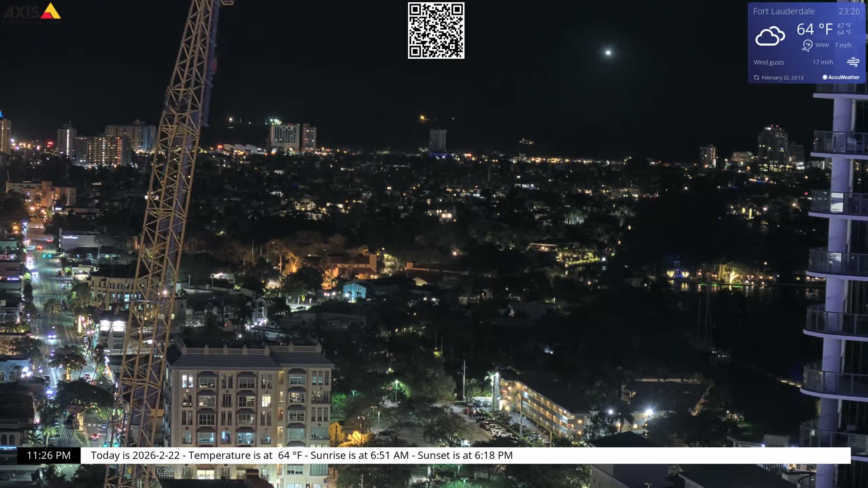Click the 23:26 time in weather widget
The height and width of the screenshot is (488, 868).
coord(849,11)
